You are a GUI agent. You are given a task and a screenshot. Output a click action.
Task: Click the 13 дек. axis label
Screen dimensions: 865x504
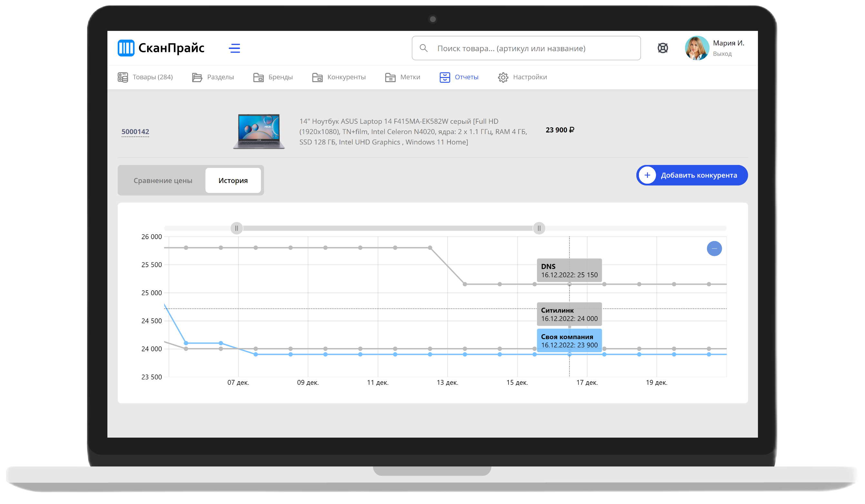pos(447,383)
